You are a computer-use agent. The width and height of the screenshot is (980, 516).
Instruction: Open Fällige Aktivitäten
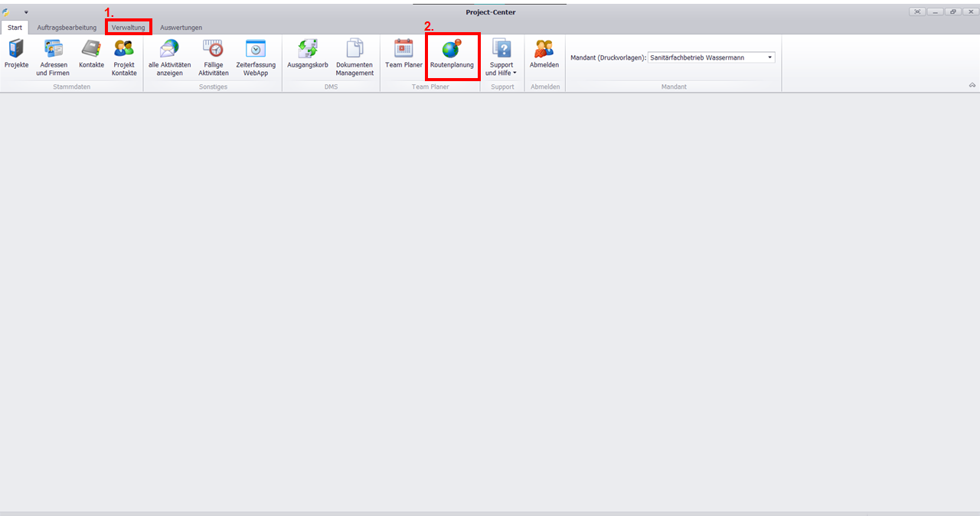pyautogui.click(x=213, y=56)
